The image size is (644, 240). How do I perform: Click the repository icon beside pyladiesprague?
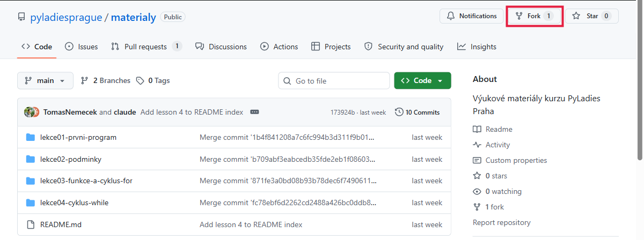pos(21,17)
